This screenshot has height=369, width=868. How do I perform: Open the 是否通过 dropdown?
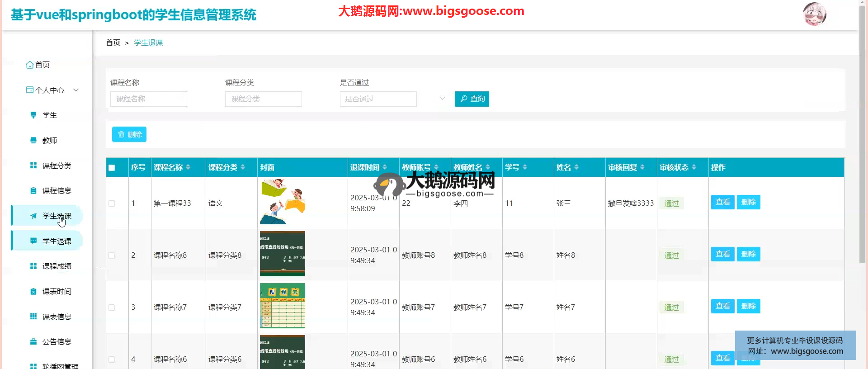tap(392, 99)
